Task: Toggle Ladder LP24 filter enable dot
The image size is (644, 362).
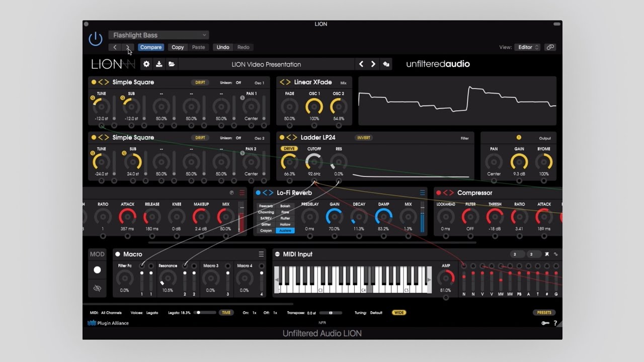Action: (x=282, y=137)
